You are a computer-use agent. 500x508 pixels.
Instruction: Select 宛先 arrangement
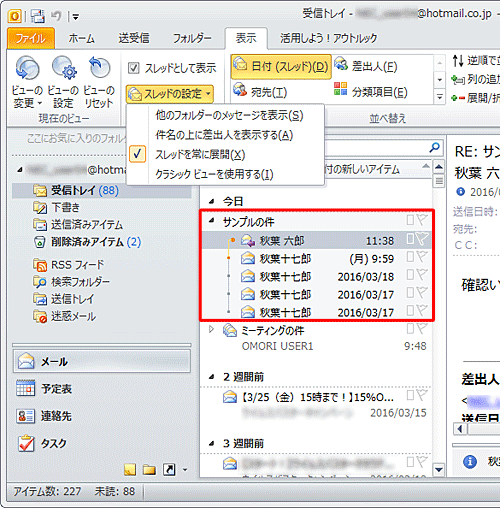tap(261, 91)
